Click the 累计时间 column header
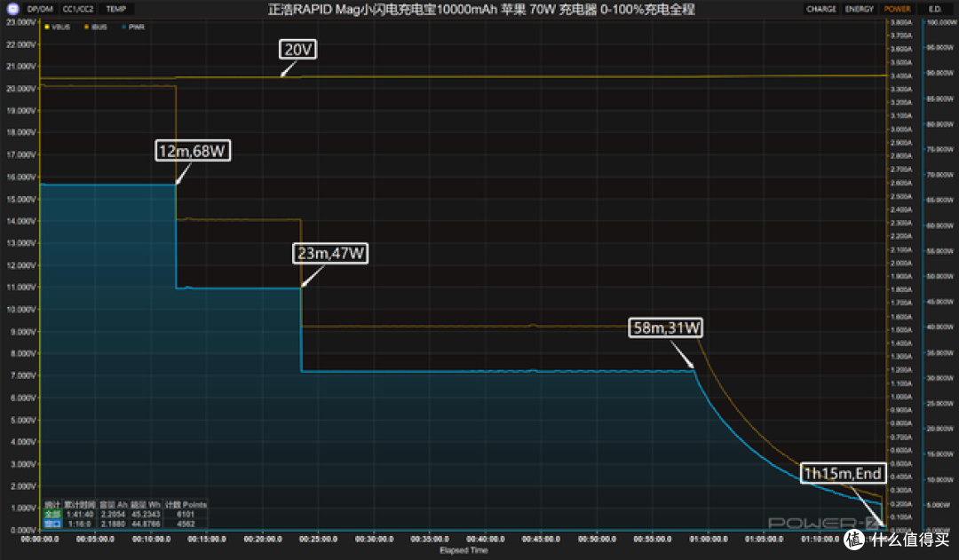Screen dimensions: 959x560 pos(80,504)
